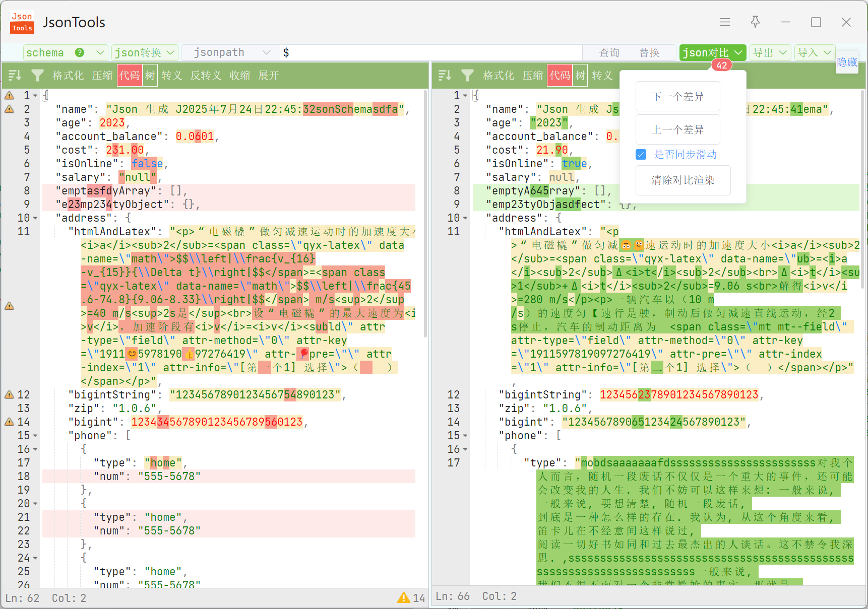Click the 42 differences badge
This screenshot has height=609, width=868.
(x=722, y=65)
